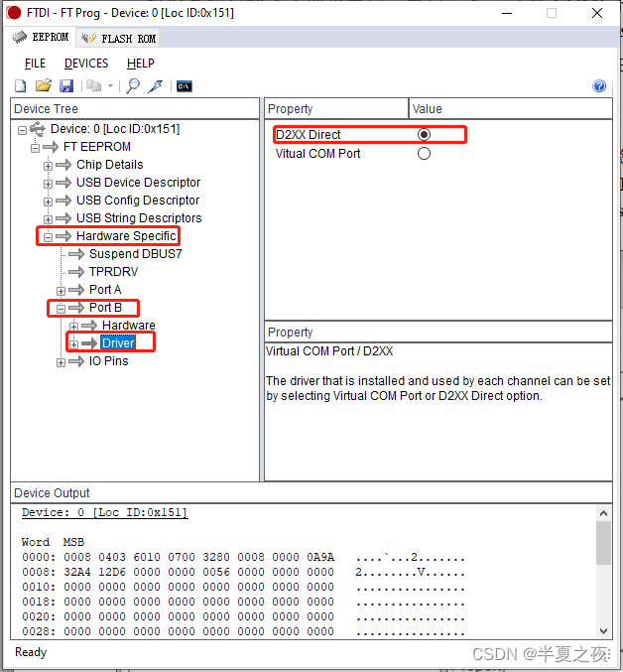Select the Vitual COM Port radio button
The width and height of the screenshot is (623, 672).
[x=424, y=154]
